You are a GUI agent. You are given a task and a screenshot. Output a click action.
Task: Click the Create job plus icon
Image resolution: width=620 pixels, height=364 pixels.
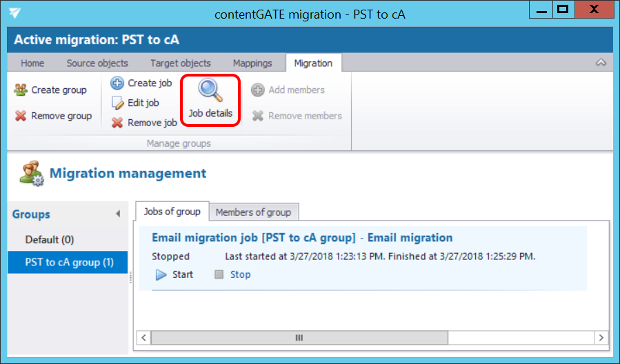117,83
